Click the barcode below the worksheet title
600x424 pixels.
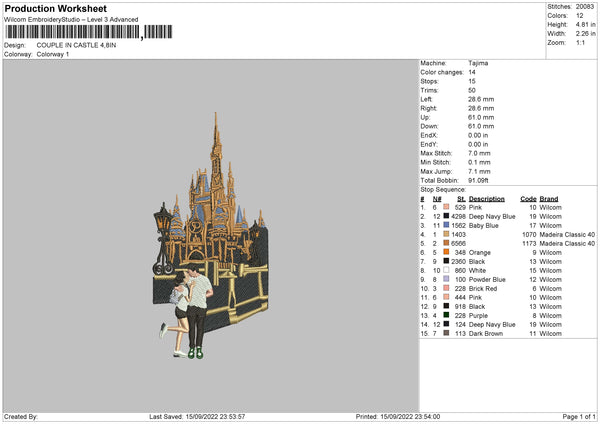[72, 33]
